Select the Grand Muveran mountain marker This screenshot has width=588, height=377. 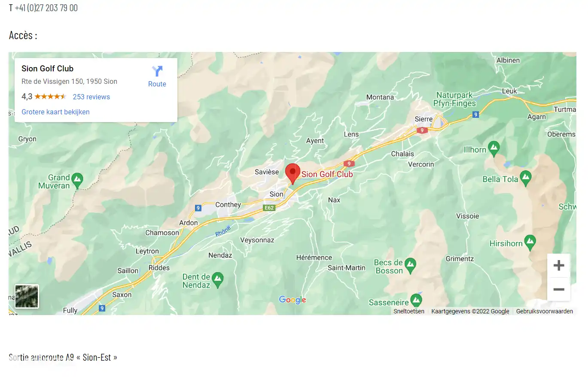(x=77, y=181)
